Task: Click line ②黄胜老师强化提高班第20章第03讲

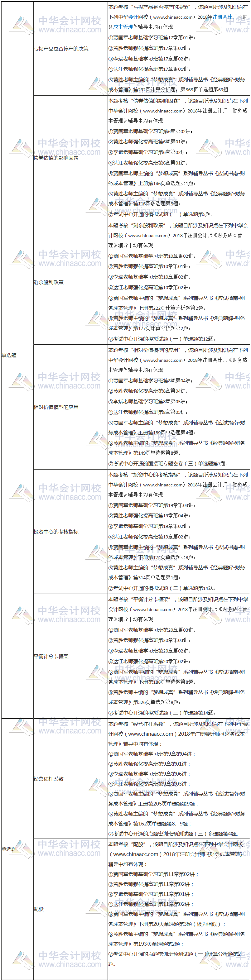Action: click(x=149, y=640)
